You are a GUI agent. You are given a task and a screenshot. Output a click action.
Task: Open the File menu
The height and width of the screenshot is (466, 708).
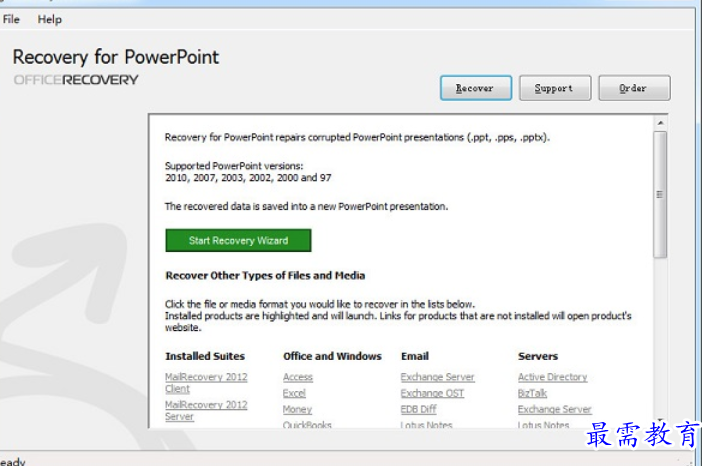[x=11, y=19]
